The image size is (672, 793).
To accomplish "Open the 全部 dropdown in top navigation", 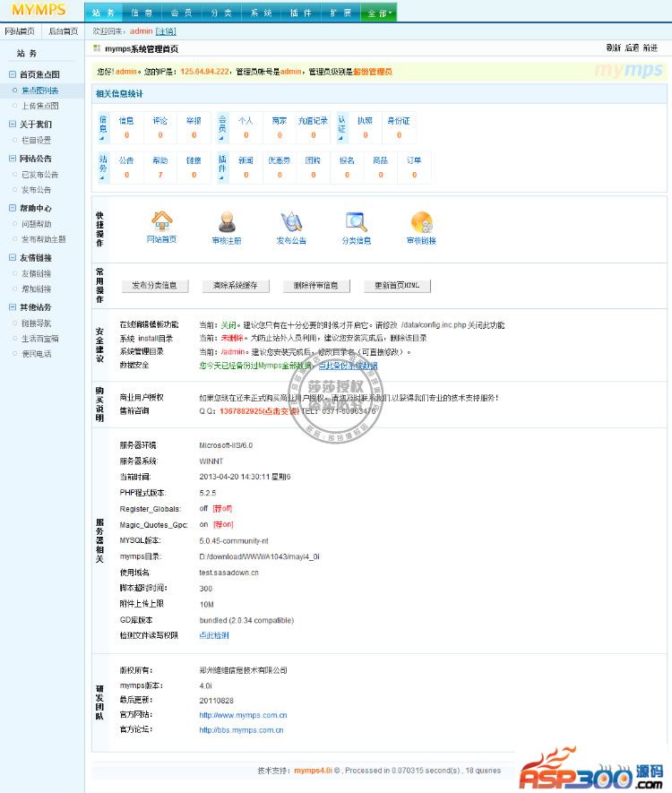I will click(379, 13).
